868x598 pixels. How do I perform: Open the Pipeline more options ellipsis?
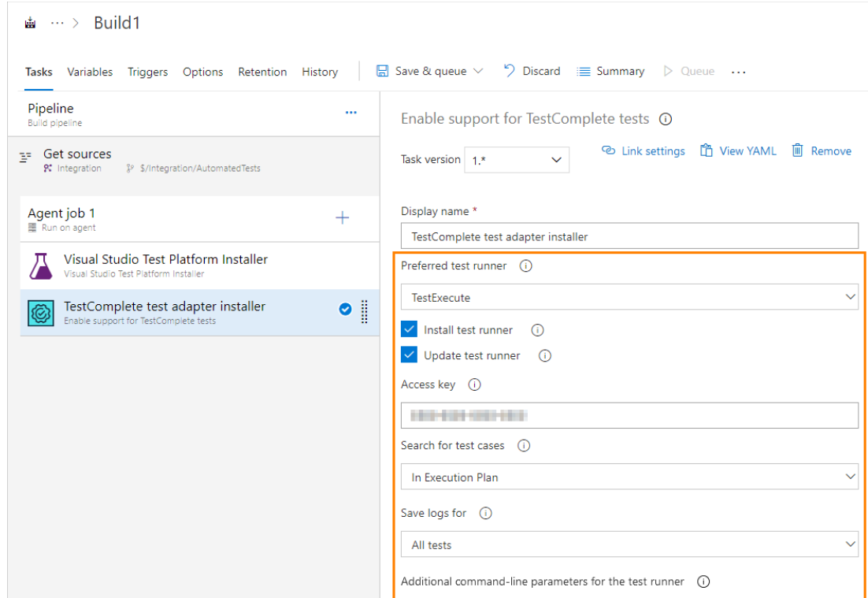coord(351,113)
